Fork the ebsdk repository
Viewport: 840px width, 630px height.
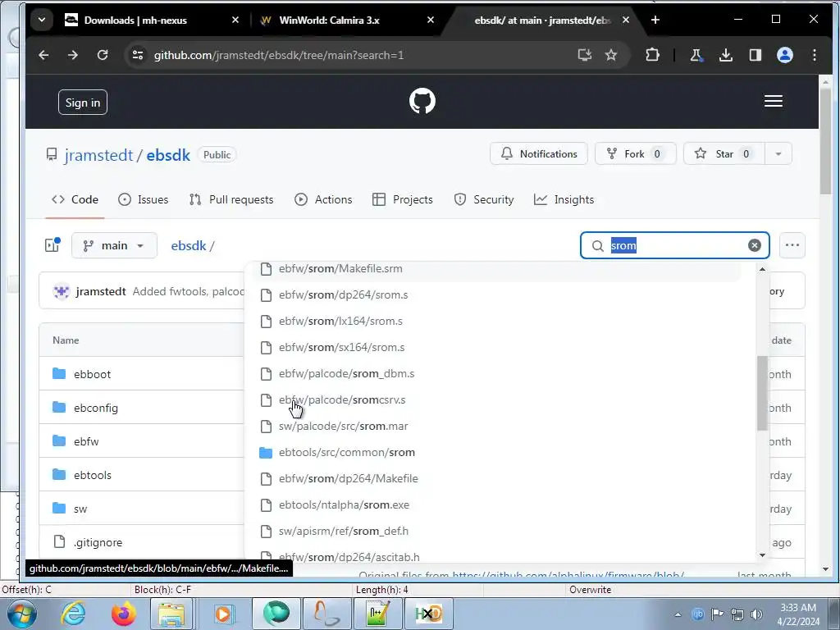(x=636, y=154)
